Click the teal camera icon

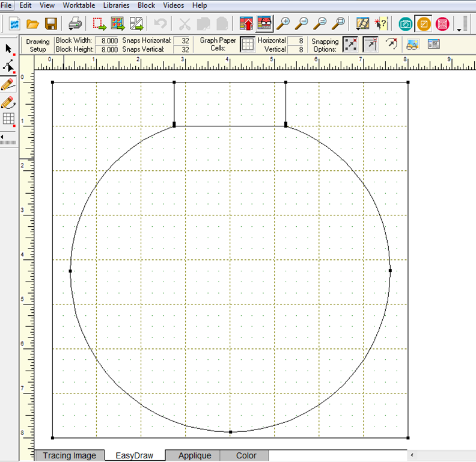pos(406,24)
